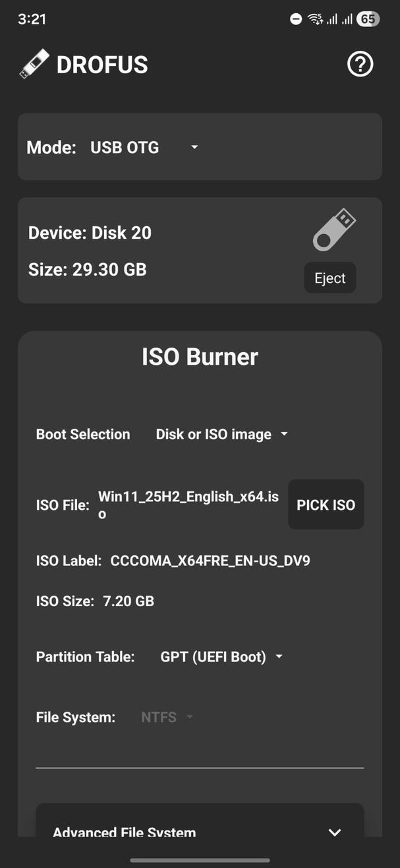Tap the ISO Burner section title
This screenshot has width=400, height=868.
coord(200,356)
